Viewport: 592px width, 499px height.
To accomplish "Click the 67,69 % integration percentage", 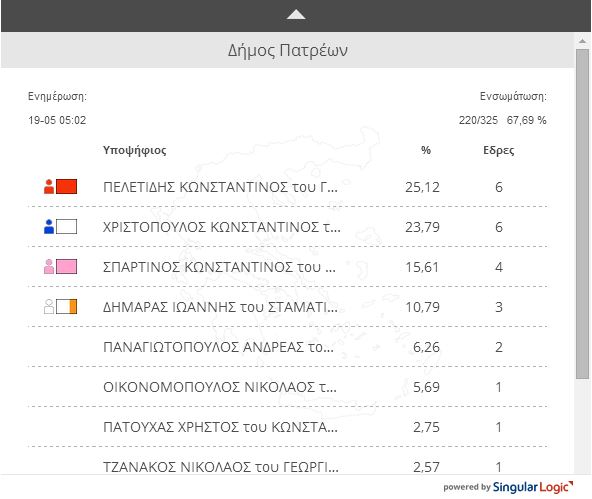I will [x=527, y=120].
